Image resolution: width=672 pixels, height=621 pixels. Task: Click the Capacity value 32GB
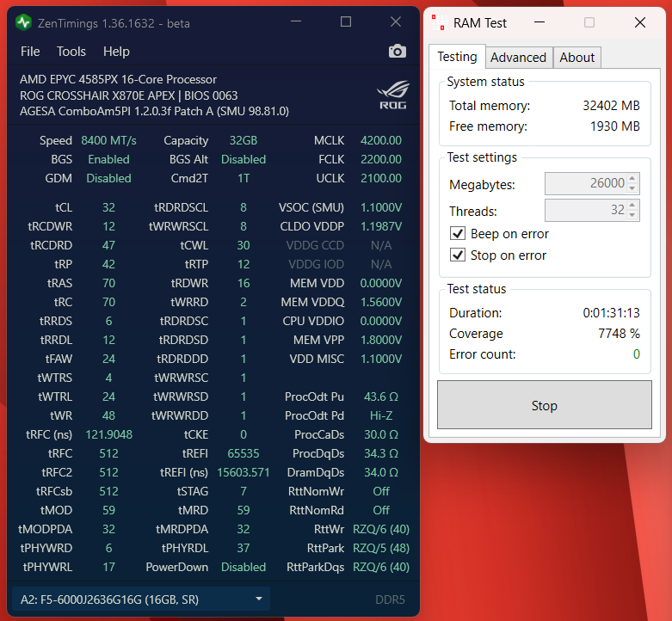pos(244,140)
